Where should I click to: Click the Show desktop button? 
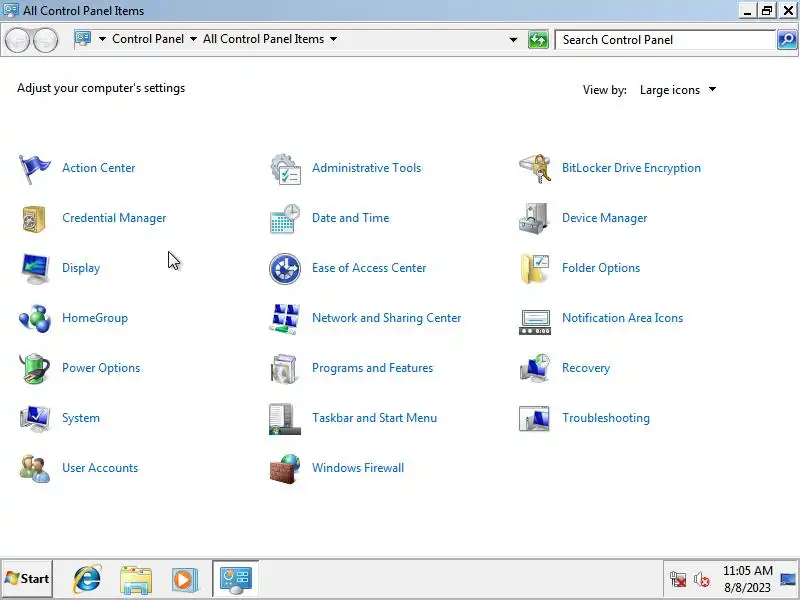click(788, 579)
